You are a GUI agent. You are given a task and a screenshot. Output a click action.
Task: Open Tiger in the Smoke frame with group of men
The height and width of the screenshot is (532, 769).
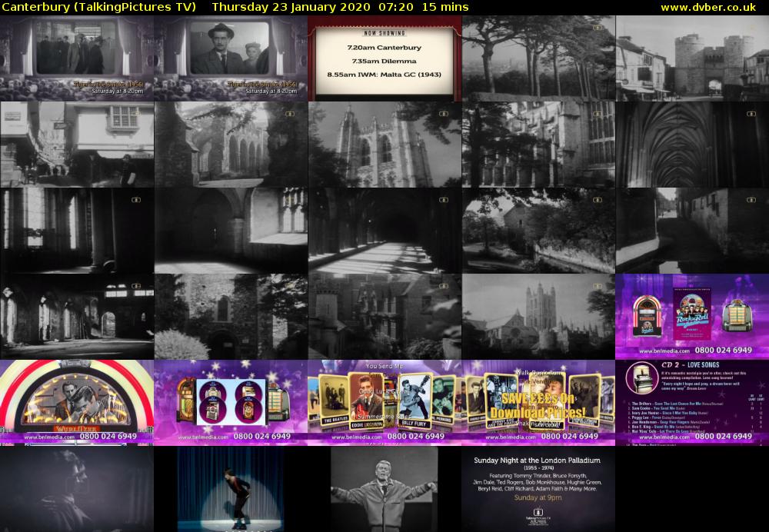(77, 58)
